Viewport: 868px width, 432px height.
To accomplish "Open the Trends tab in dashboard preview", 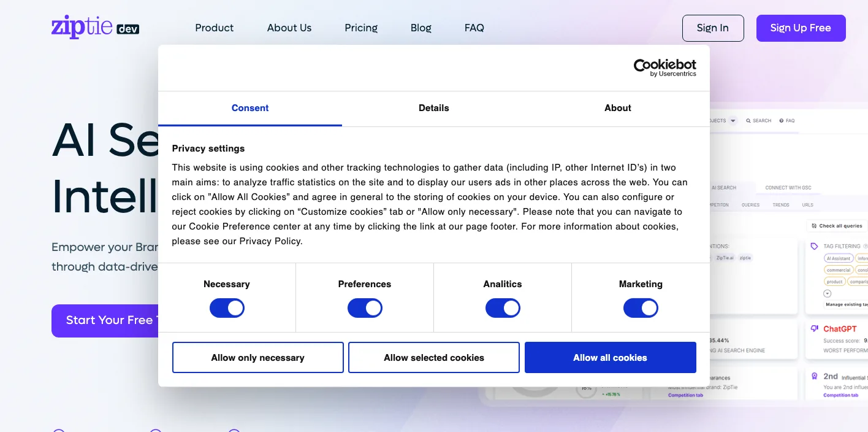I will [x=781, y=205].
